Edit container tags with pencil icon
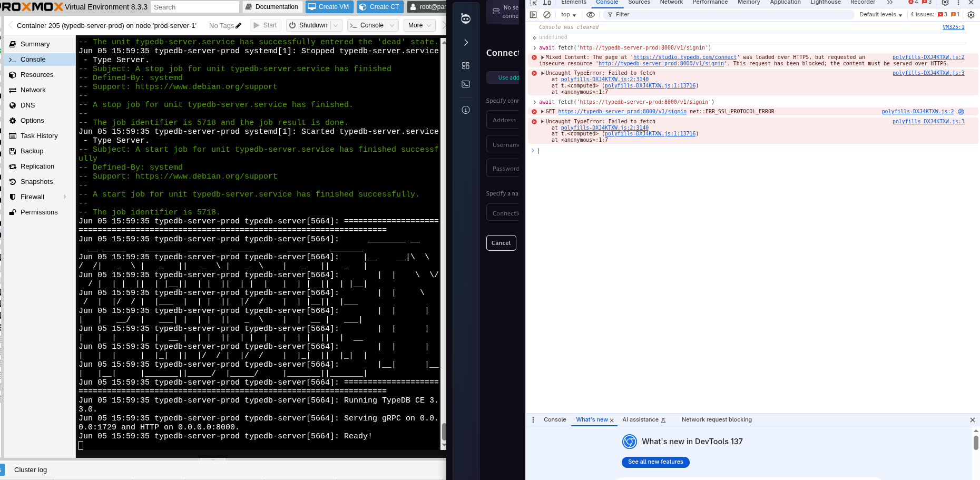The height and width of the screenshot is (480, 980). [239, 25]
